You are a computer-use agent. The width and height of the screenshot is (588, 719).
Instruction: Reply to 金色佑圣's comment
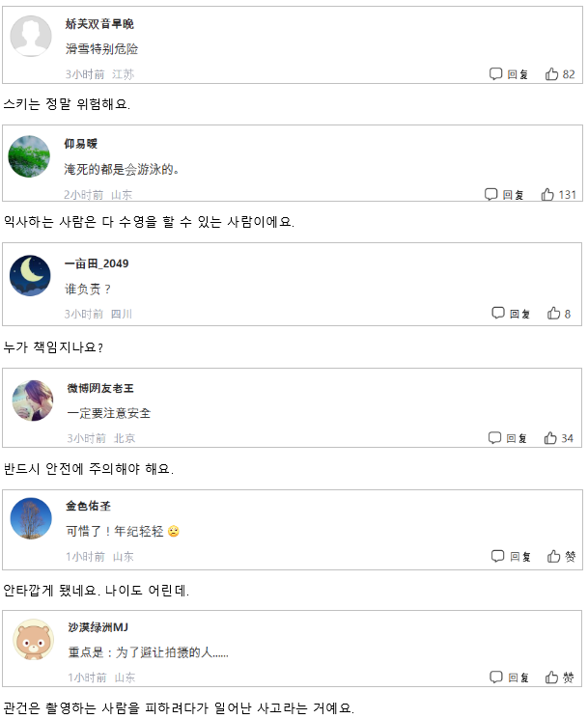[511, 556]
